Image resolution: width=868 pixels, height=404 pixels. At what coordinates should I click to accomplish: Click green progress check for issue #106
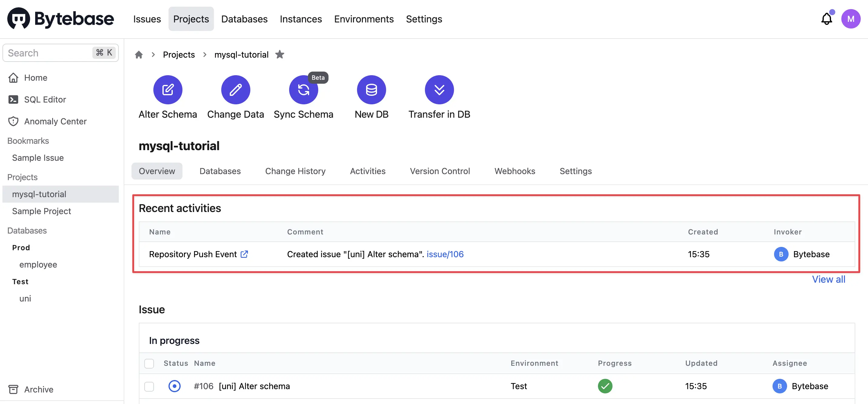[605, 386]
